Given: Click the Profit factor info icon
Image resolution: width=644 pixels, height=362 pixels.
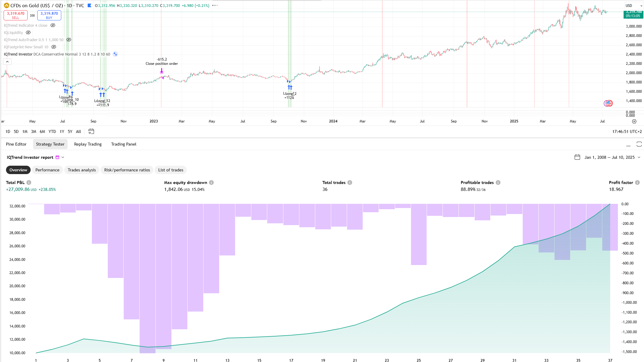Looking at the screenshot, I should pyautogui.click(x=637, y=183).
